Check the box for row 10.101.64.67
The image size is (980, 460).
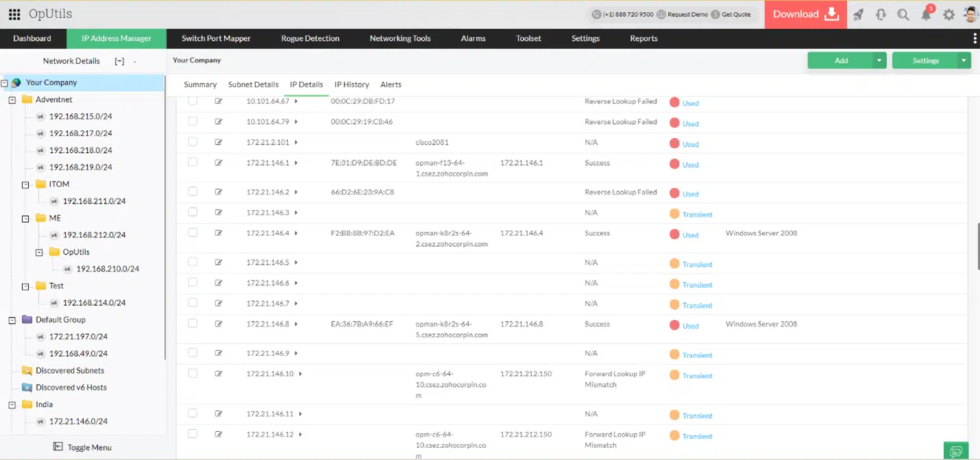[193, 101]
